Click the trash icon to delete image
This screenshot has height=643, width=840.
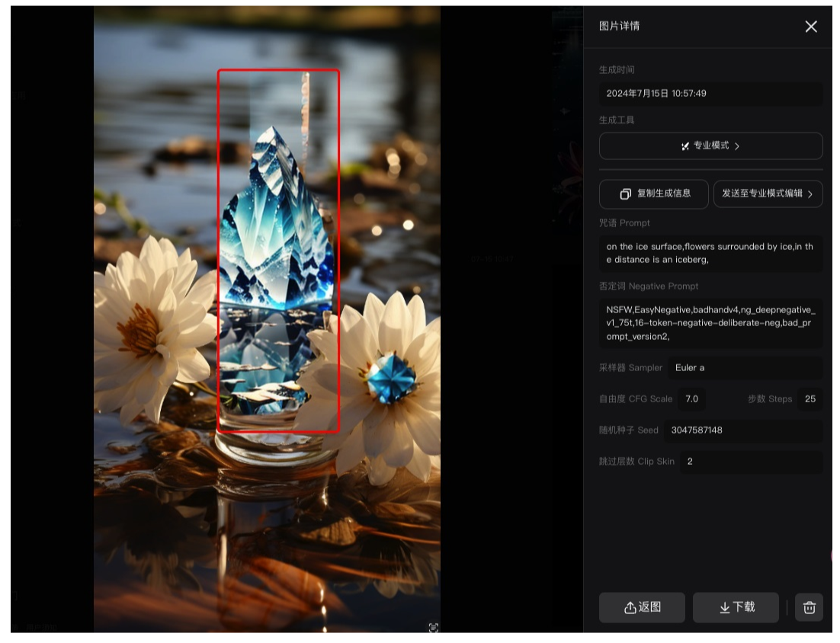click(809, 607)
